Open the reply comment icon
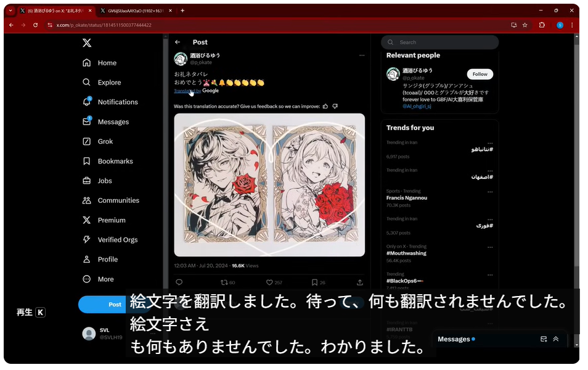This screenshot has height=370, width=588. (x=179, y=282)
